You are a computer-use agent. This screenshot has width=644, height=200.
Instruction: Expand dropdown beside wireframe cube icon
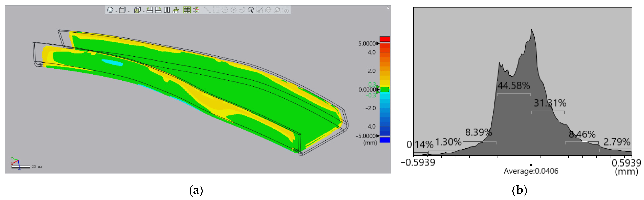coord(143,11)
